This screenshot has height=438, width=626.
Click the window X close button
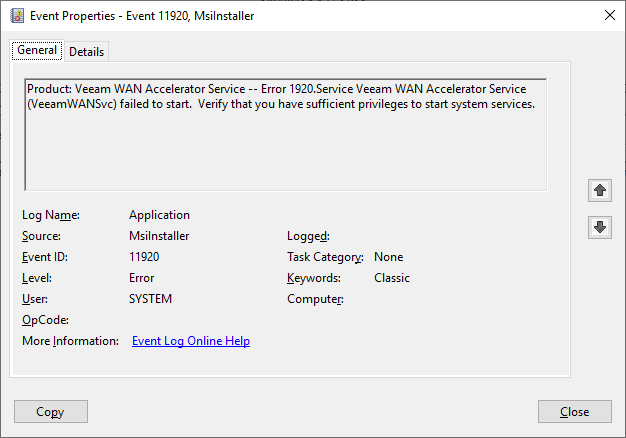point(610,16)
